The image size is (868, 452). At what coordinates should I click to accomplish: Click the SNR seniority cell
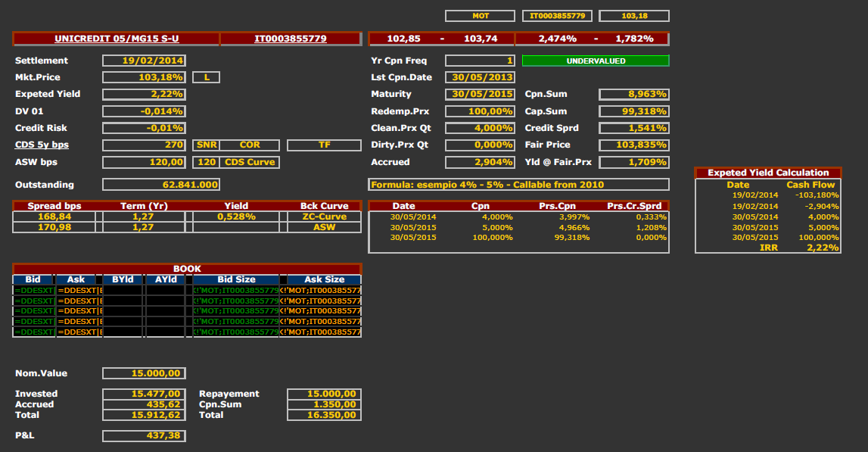tap(207, 145)
